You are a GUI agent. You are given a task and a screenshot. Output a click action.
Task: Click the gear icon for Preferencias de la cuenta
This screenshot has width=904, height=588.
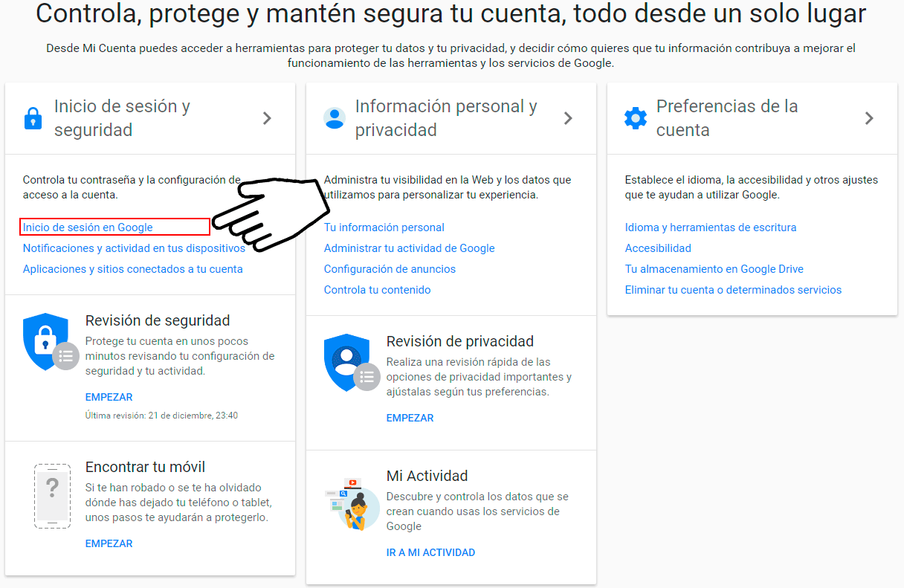(636, 118)
